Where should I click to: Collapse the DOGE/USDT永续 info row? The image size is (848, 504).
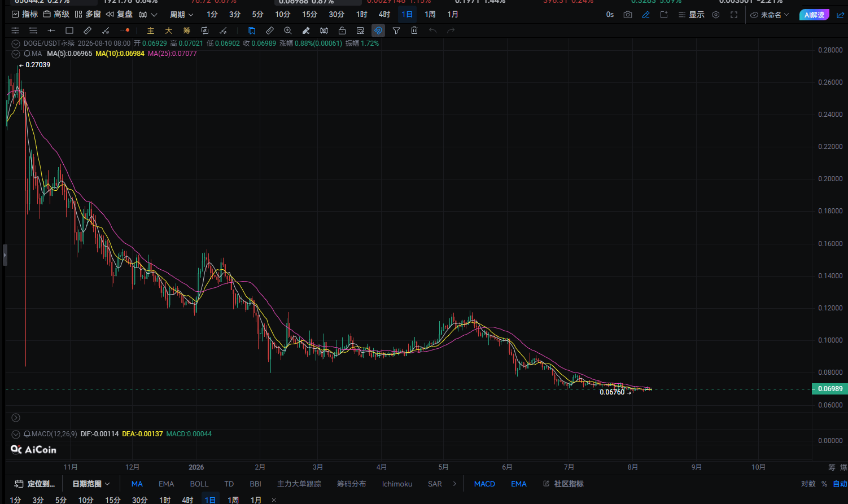(16, 43)
